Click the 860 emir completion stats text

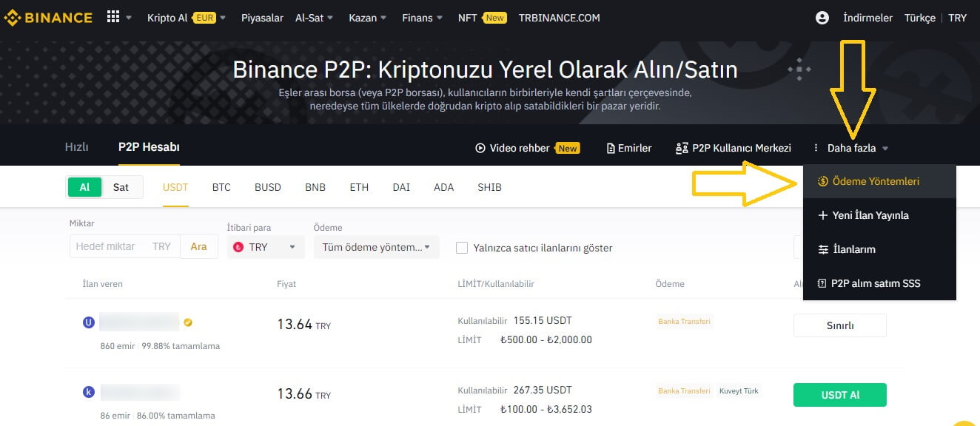coord(160,345)
